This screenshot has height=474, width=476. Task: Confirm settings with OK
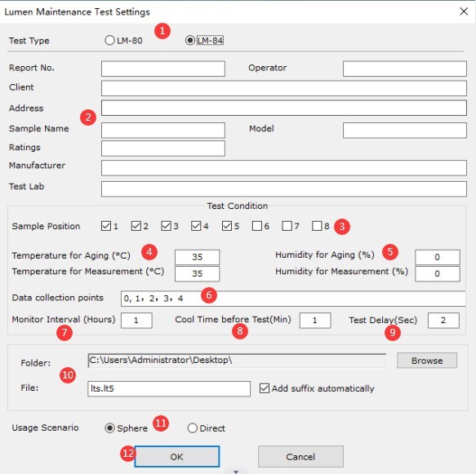(x=177, y=457)
